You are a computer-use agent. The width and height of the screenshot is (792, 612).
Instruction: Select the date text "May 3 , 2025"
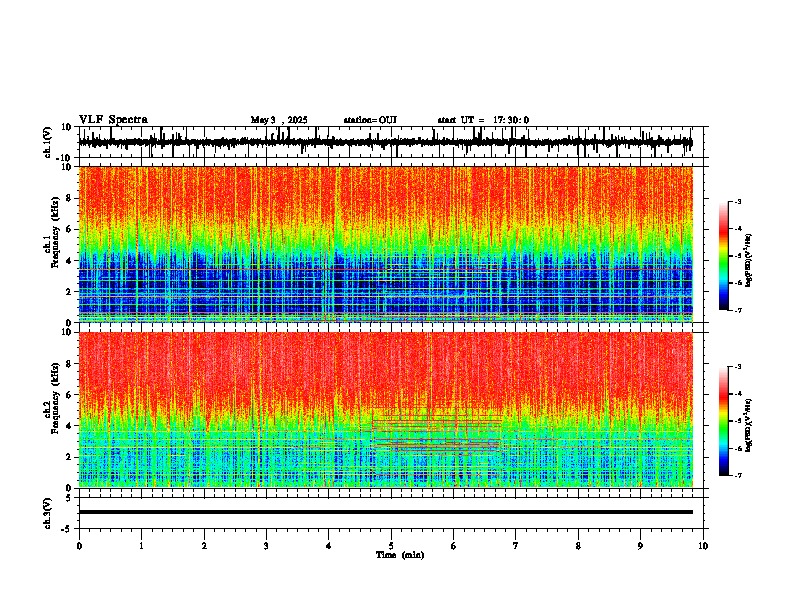pos(279,120)
